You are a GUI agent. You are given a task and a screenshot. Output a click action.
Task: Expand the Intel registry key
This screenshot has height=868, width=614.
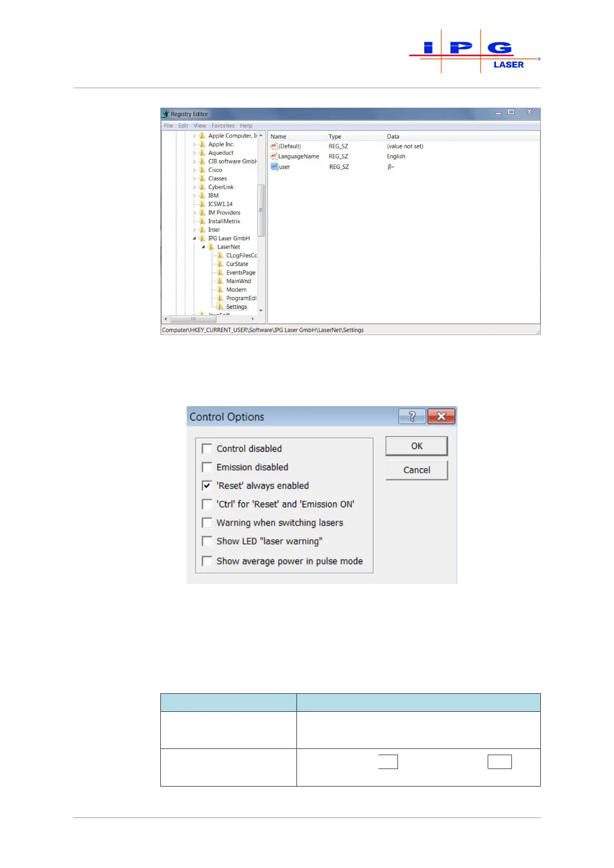[194, 230]
